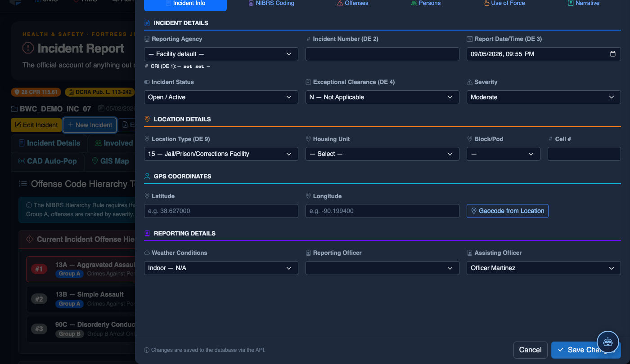Image resolution: width=630 pixels, height=364 pixels.
Task: Switch to the Offenses tab
Action: (x=353, y=3)
